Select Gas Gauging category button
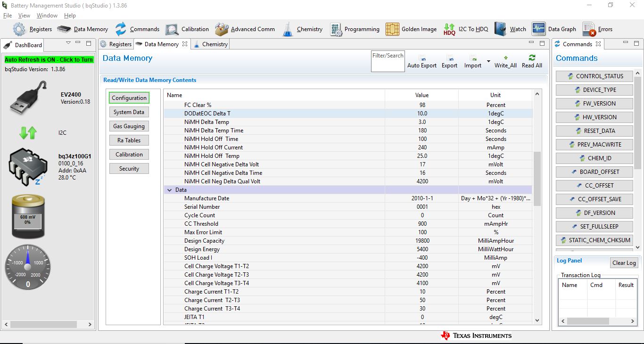644x344 pixels. (x=129, y=126)
